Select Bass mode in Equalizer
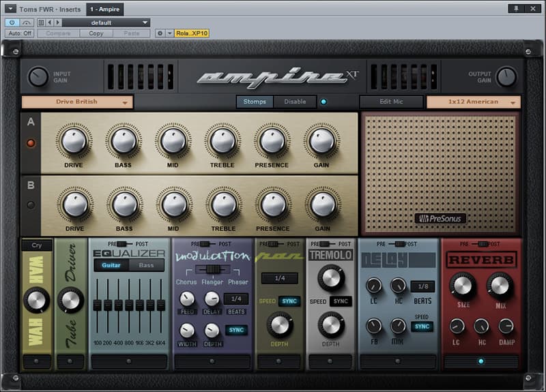 (x=146, y=265)
